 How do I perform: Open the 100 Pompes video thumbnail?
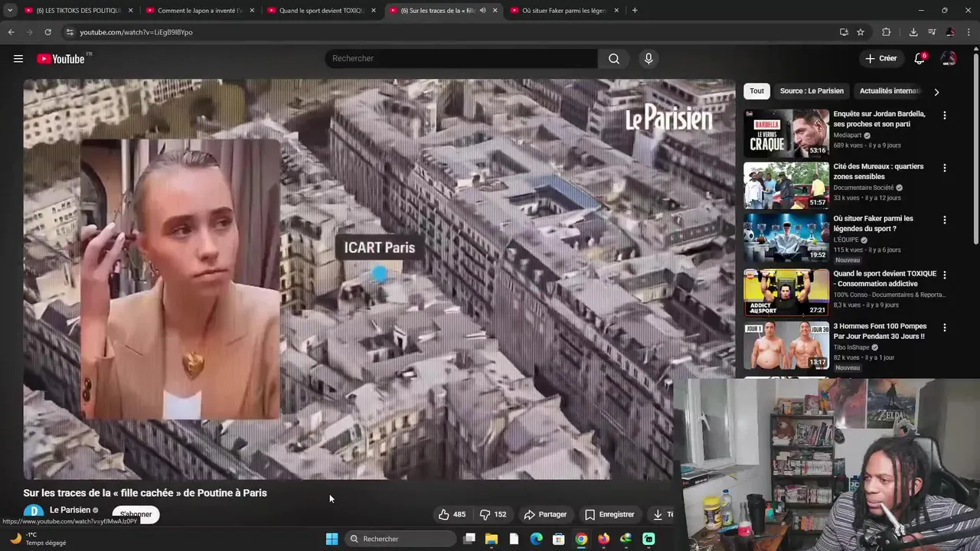(786, 345)
